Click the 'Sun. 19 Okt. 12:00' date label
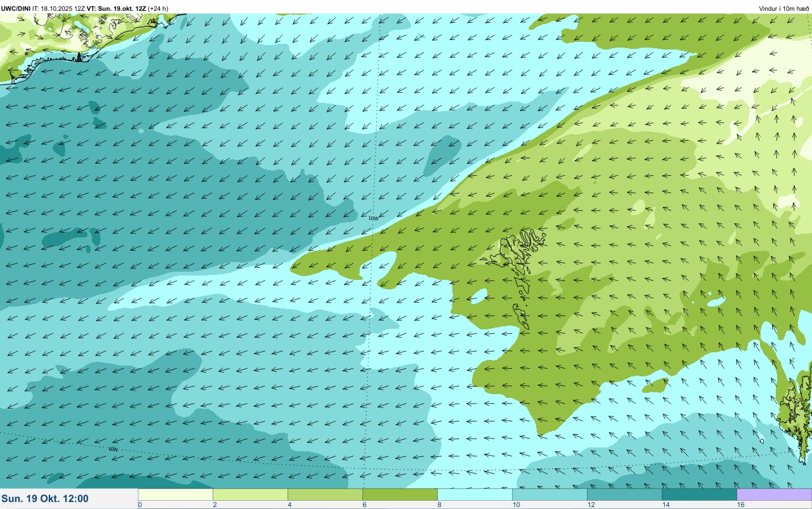This screenshot has height=509, width=812. coord(45,499)
